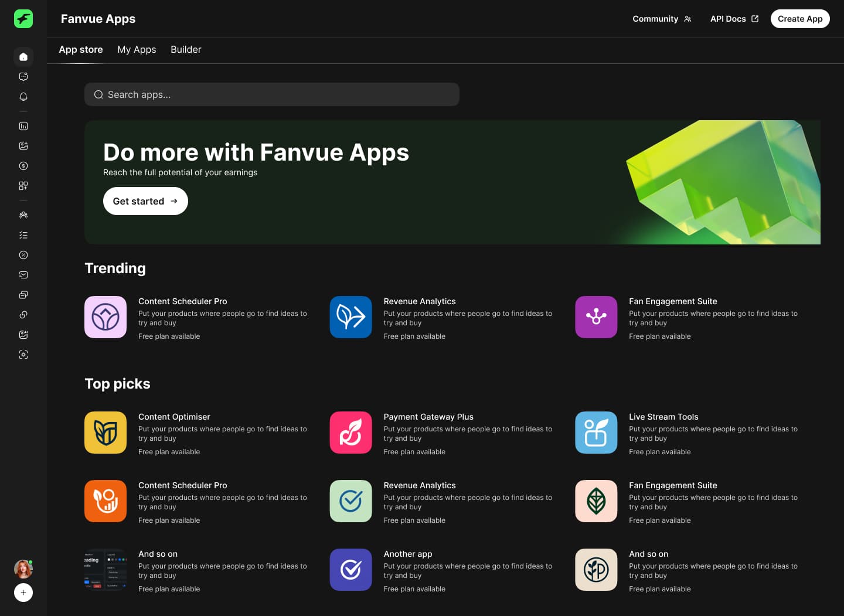Click the Do more with Fanvue Apps heading
Screen dimensions: 844x616
click(x=256, y=152)
